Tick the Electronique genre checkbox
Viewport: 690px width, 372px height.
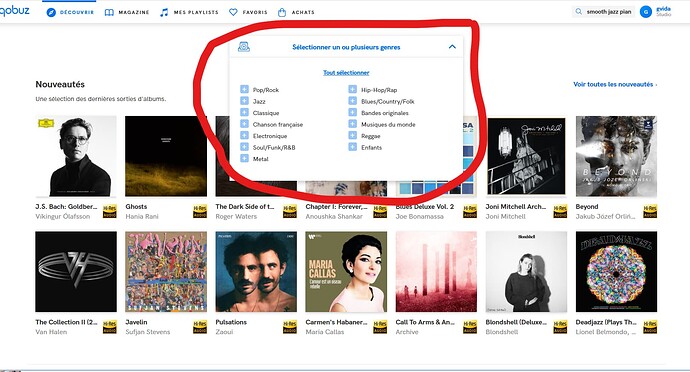click(244, 136)
